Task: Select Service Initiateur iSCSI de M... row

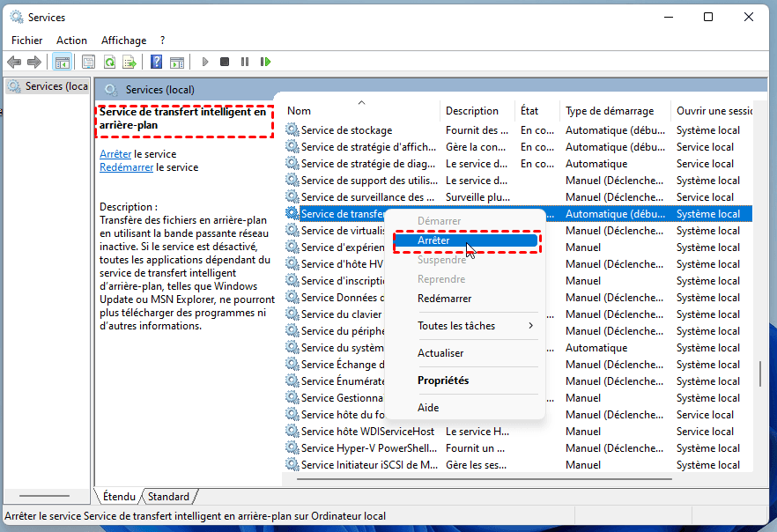Action: [x=518, y=465]
